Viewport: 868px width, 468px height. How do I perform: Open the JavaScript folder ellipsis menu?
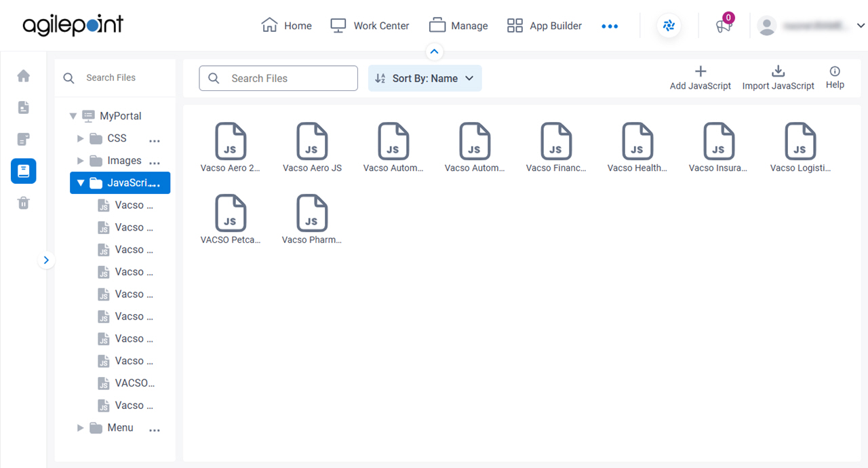(155, 185)
